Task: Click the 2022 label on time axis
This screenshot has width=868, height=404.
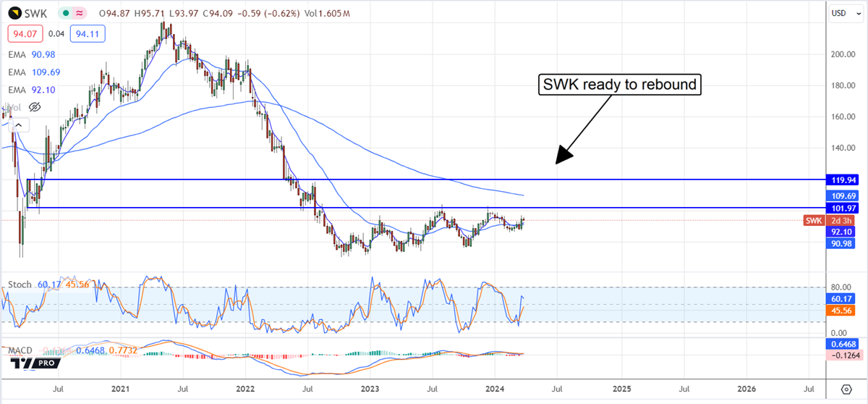Action: [x=246, y=388]
